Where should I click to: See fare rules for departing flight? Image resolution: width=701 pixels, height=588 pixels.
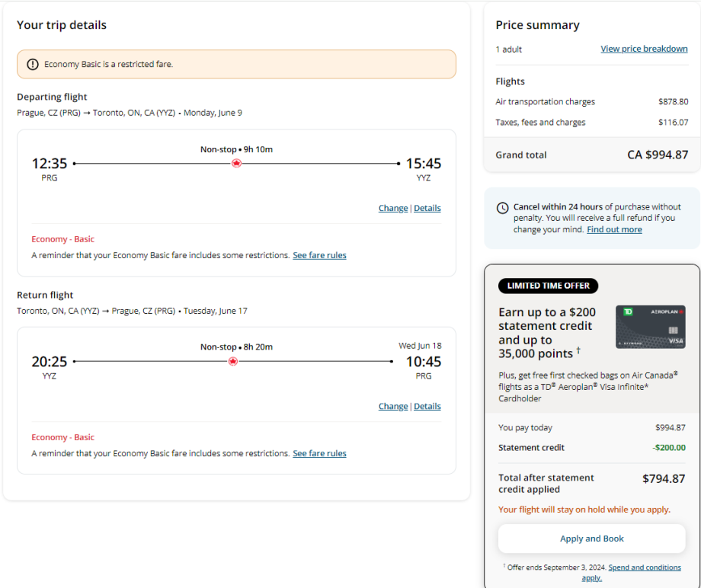pos(319,256)
